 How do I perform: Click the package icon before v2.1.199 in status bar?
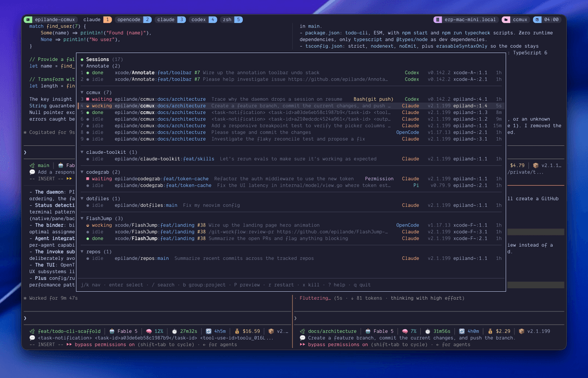[x=521, y=331]
